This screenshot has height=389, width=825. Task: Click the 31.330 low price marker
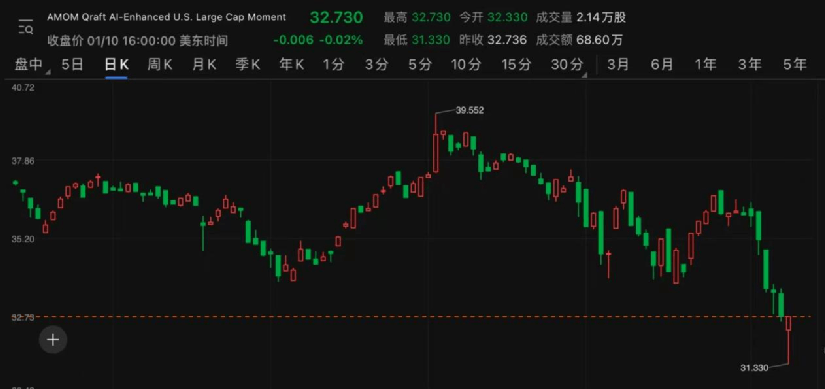click(x=754, y=368)
